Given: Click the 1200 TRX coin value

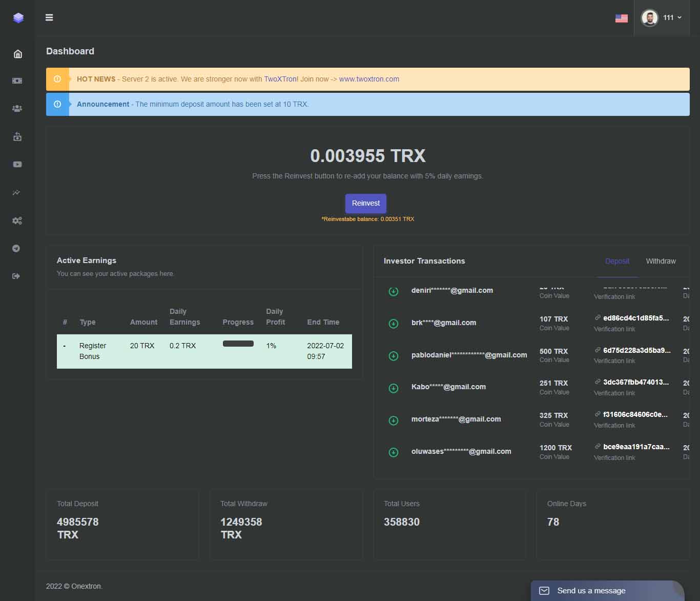Looking at the screenshot, I should pos(555,448).
